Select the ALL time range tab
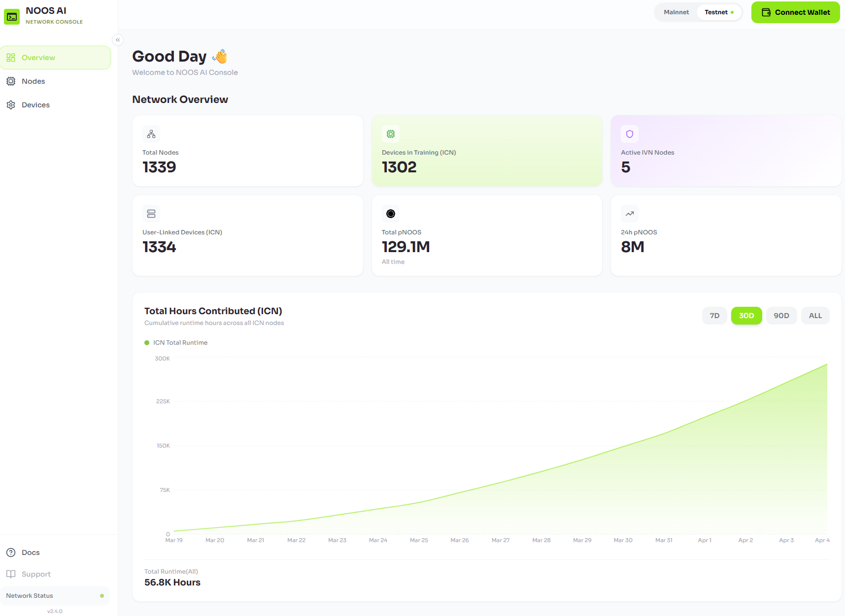This screenshot has width=845, height=616. click(815, 316)
